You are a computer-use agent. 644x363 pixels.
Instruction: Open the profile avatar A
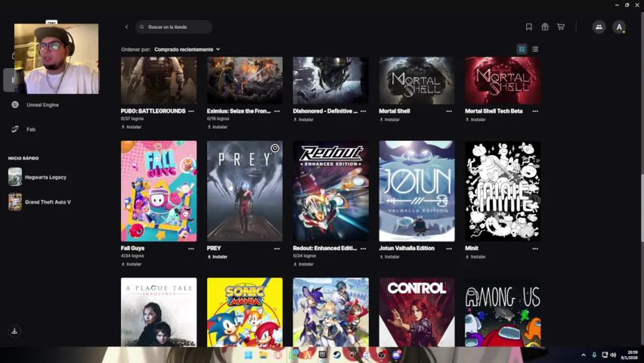pos(619,27)
